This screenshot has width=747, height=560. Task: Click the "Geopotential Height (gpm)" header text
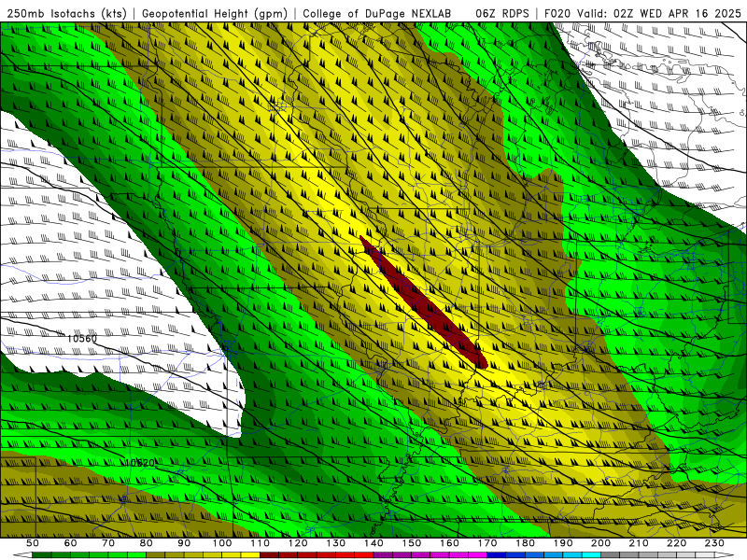(215, 14)
